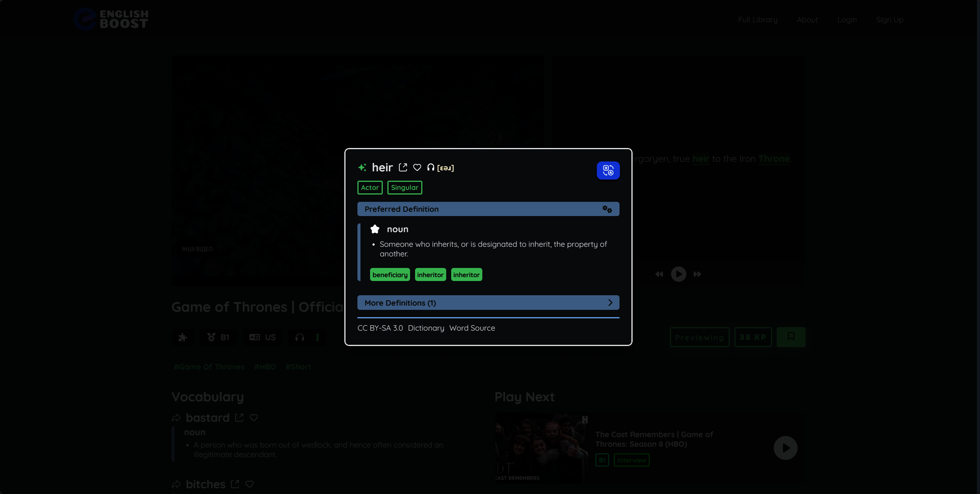
Task: Click the CC BY-SA 3.0 license link
Action: (x=380, y=328)
